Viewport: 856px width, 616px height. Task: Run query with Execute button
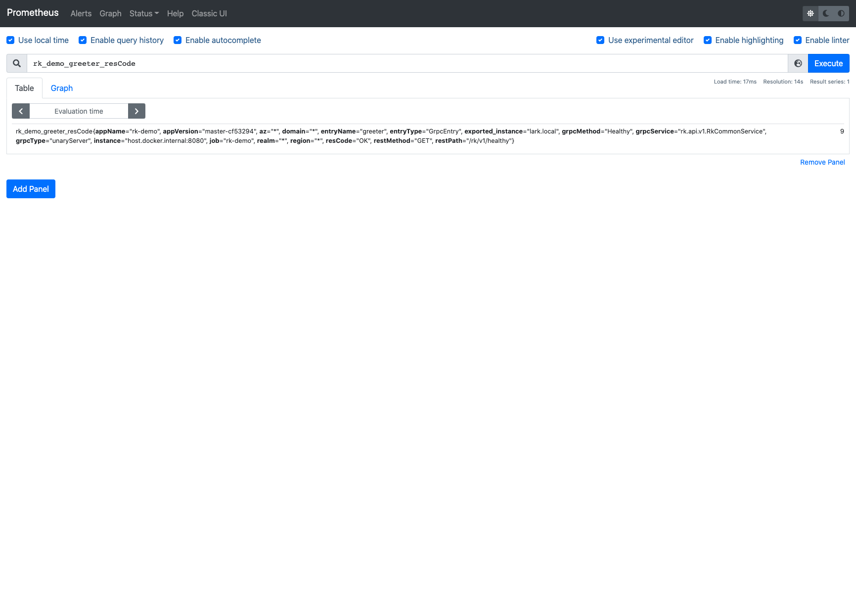pos(829,63)
